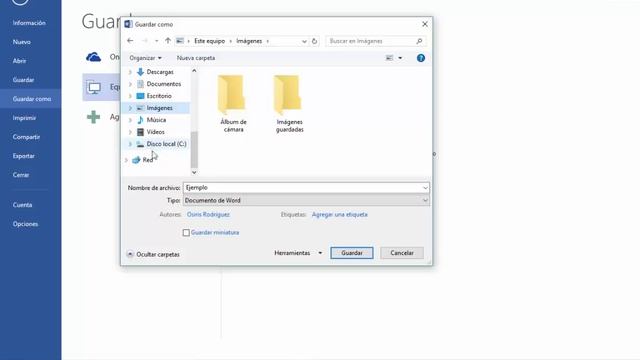Viewport: 640px width, 360px height.
Task: Open Información in the backstage menu
Action: click(29, 23)
